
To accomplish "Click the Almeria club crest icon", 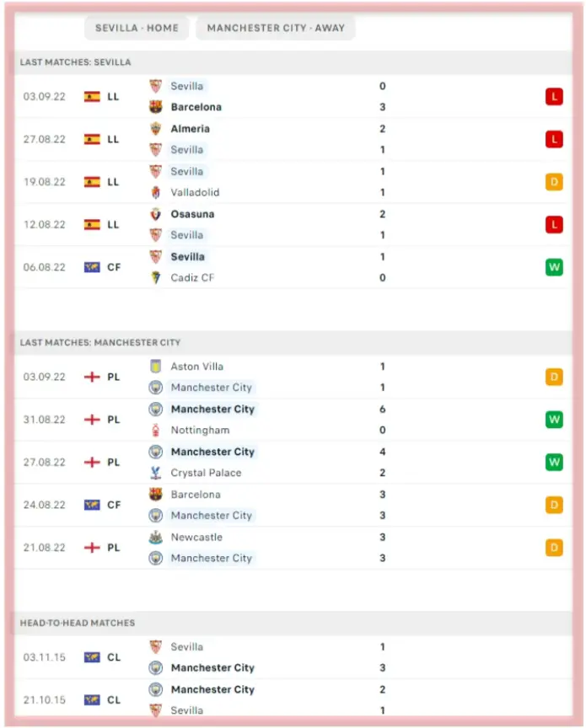I will (x=155, y=129).
